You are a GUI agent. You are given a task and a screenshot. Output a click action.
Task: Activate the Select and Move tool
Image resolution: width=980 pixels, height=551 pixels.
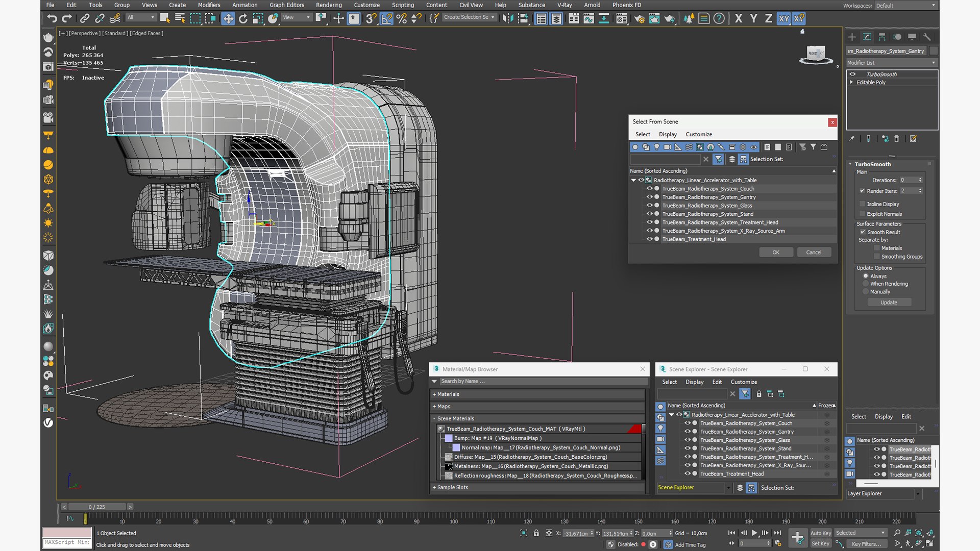point(228,18)
